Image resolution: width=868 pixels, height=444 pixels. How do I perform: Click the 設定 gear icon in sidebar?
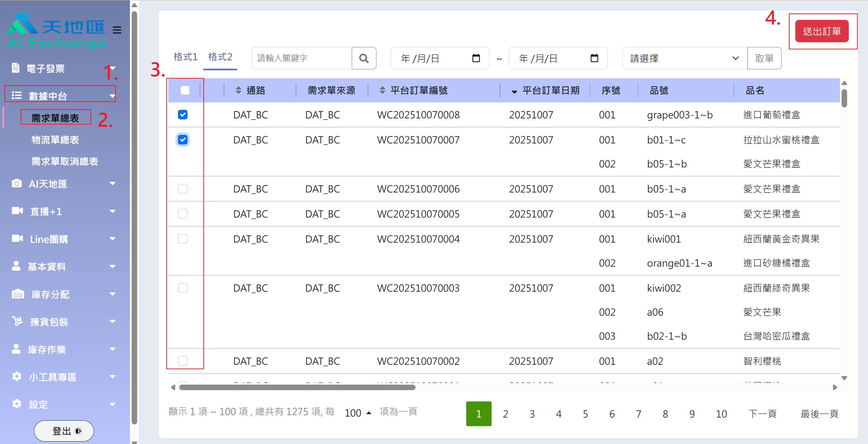(x=16, y=404)
